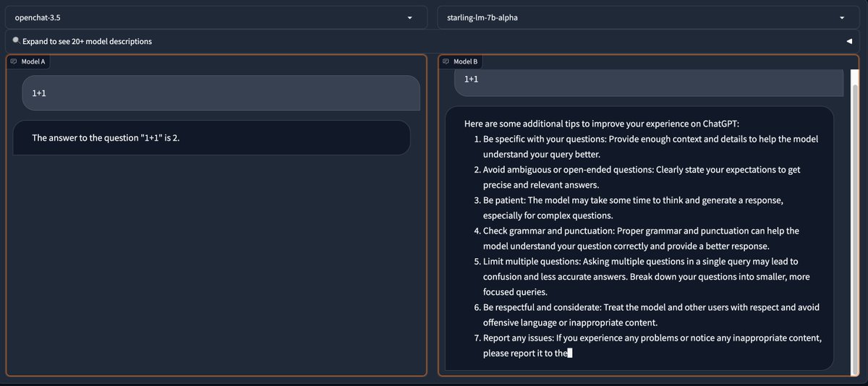
Task: Click tip 1 "Be specific with your questions"
Action: (650, 146)
